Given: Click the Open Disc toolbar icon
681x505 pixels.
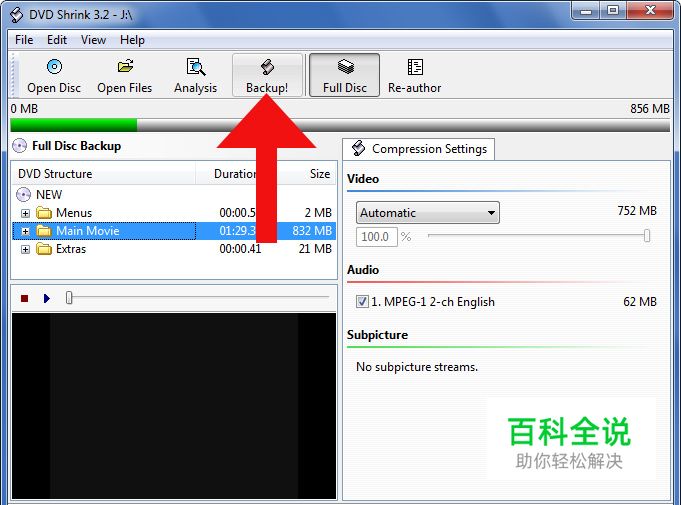Looking at the screenshot, I should point(54,67).
